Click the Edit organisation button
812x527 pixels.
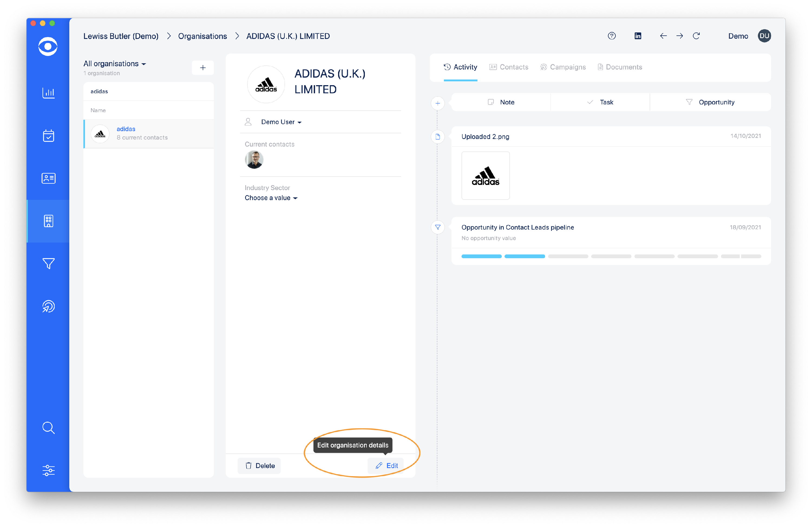tap(387, 466)
